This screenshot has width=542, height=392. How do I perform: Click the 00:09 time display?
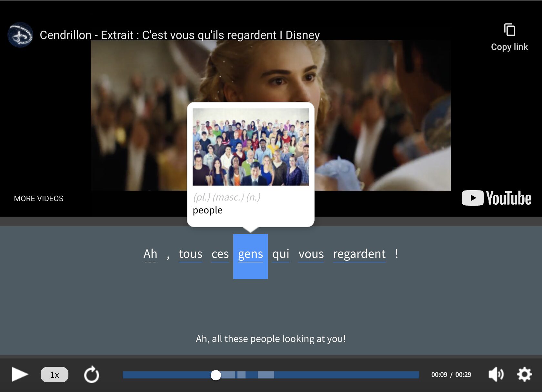[440, 375]
